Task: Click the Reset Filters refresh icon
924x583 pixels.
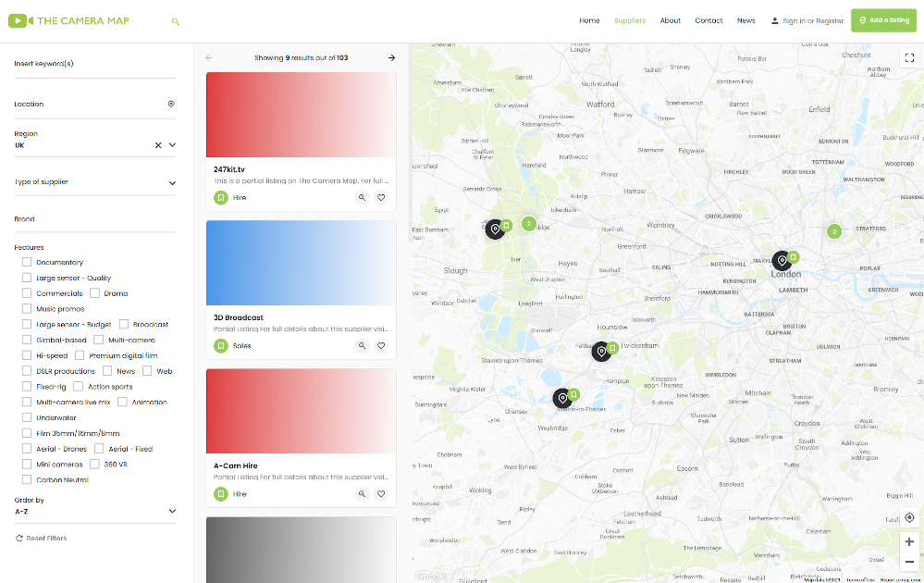Action: coord(18,539)
